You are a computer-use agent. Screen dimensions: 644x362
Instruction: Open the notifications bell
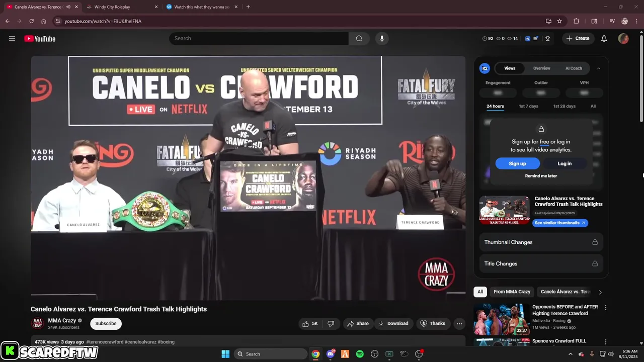(x=604, y=38)
